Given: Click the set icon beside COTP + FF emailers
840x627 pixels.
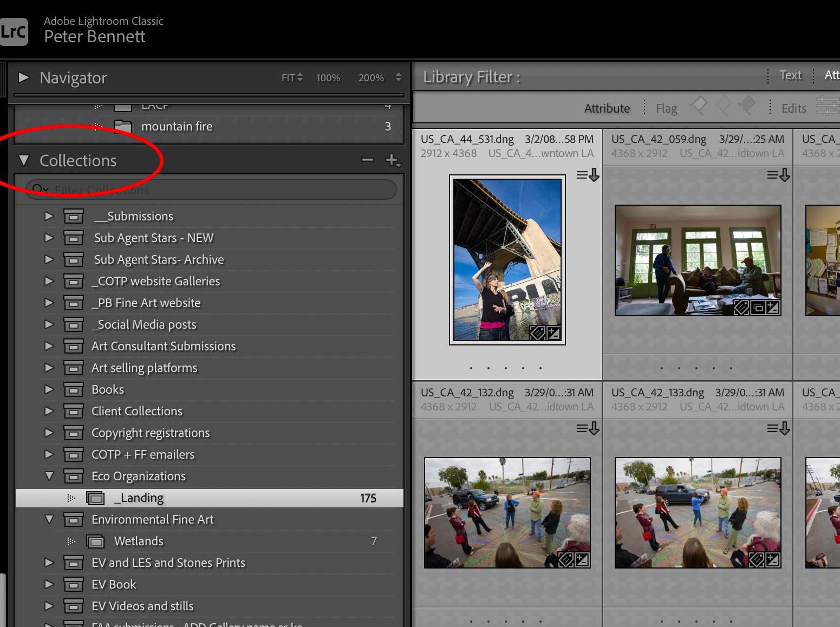Looking at the screenshot, I should click(x=74, y=454).
